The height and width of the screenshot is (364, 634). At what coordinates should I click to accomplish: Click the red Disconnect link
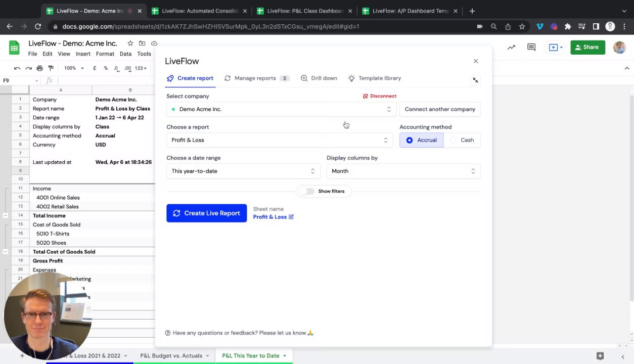point(380,96)
